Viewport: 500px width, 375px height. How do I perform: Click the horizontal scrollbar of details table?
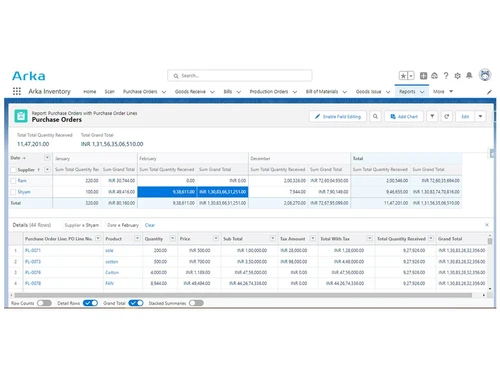click(x=243, y=295)
